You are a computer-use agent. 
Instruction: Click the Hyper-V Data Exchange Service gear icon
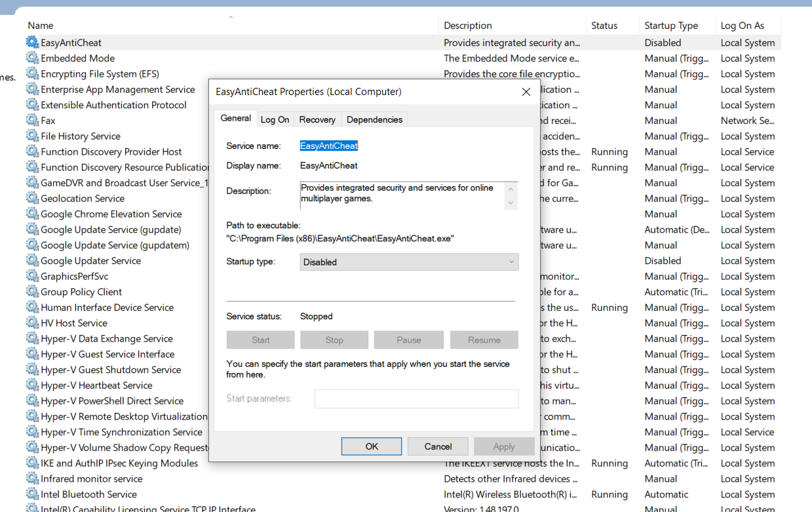tap(32, 338)
